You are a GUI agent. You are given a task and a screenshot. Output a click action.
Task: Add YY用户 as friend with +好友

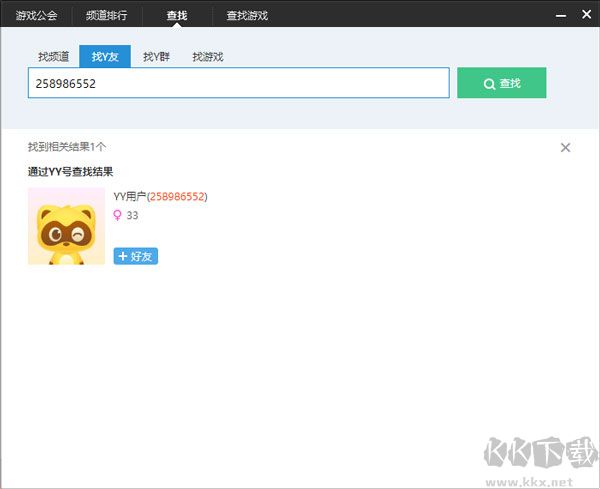(x=135, y=256)
